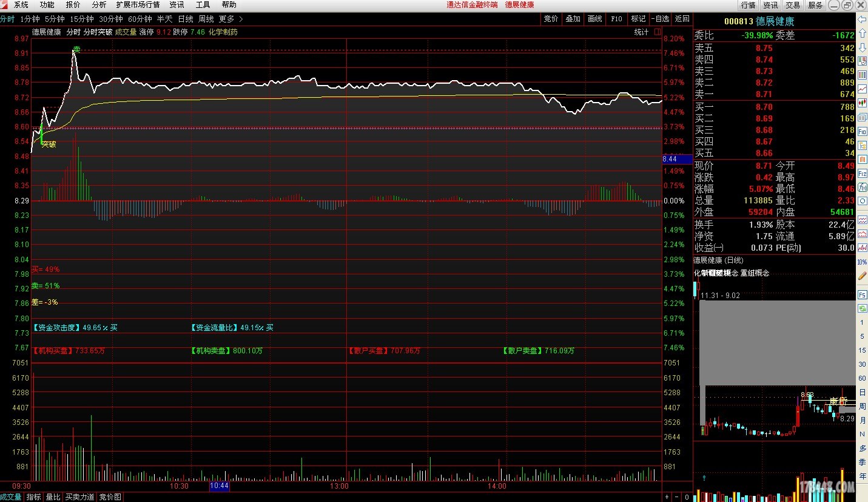The width and height of the screenshot is (868, 502).
Task: Click the green refresh icon in sidebar
Action: point(862,308)
